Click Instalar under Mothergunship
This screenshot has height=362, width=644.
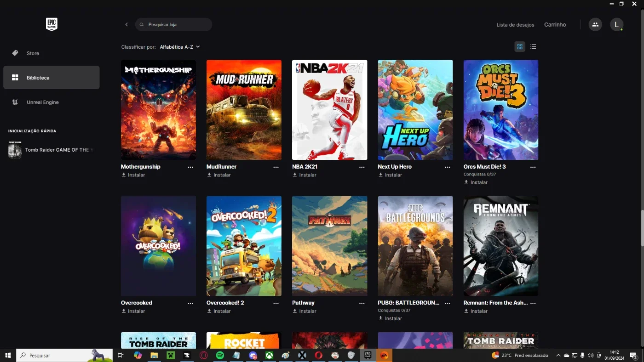coord(133,175)
